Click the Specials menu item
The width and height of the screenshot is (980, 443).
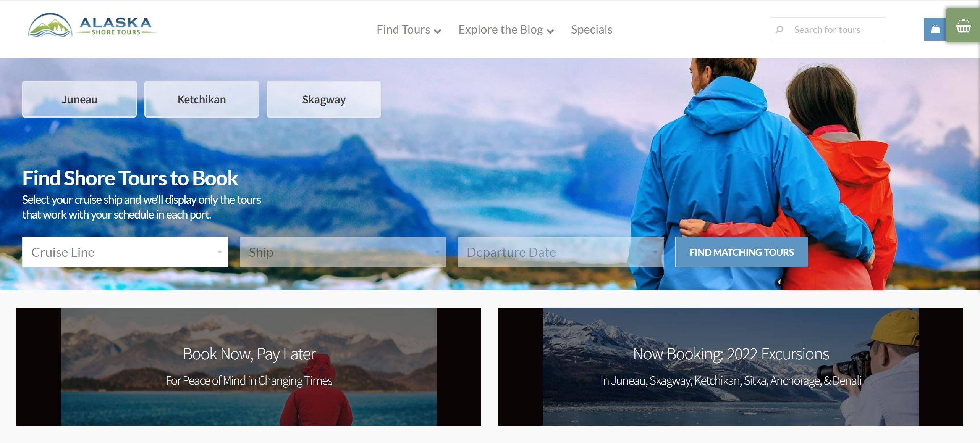point(592,29)
